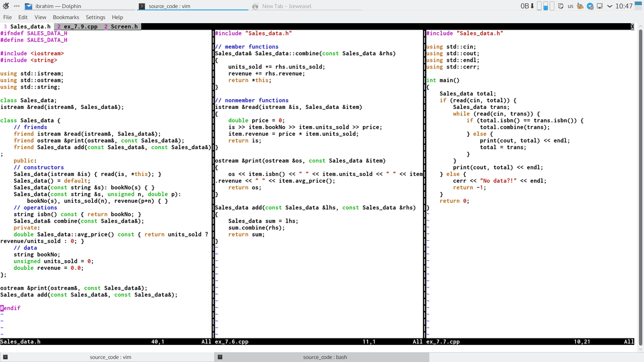Expand hidden system tray icons arrow

pyautogui.click(x=609, y=6)
